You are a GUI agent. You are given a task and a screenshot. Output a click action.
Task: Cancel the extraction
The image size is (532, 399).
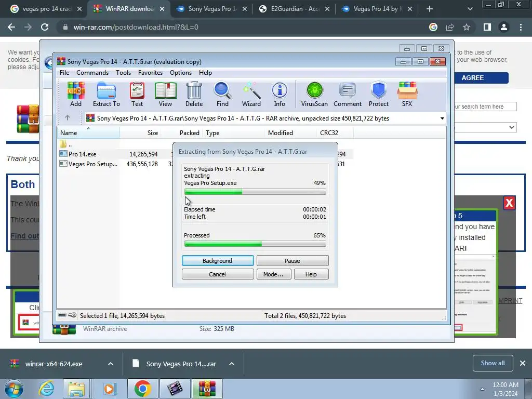[x=218, y=274]
